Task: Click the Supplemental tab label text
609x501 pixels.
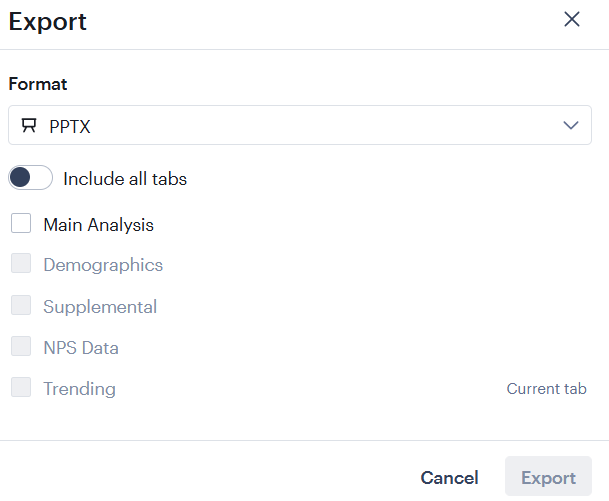Action: pyautogui.click(x=100, y=307)
